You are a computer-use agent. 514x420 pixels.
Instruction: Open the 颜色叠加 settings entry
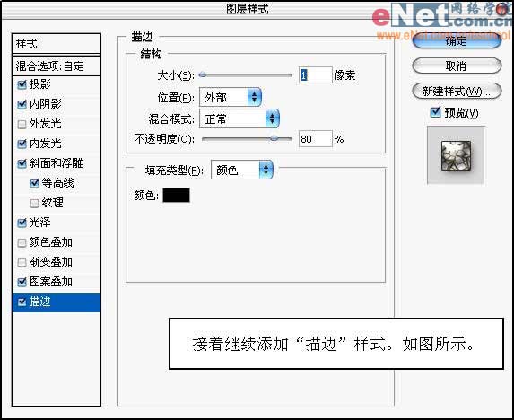tap(51, 242)
